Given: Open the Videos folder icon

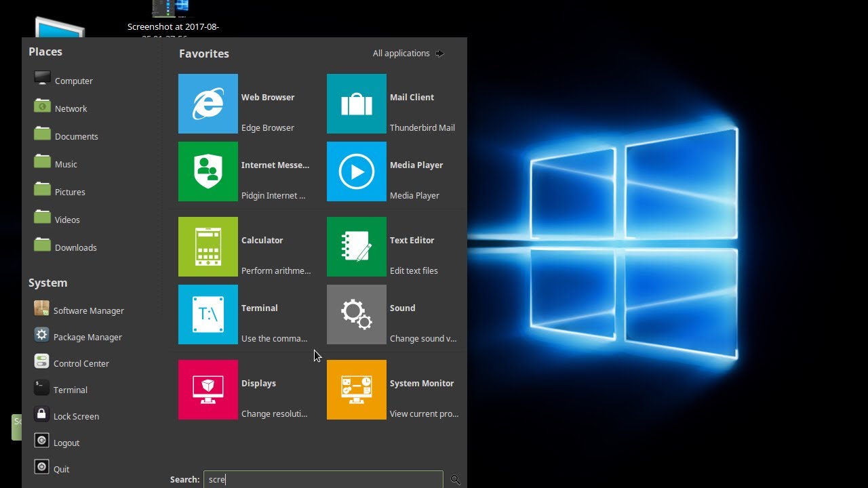Looking at the screenshot, I should pyautogui.click(x=42, y=218).
